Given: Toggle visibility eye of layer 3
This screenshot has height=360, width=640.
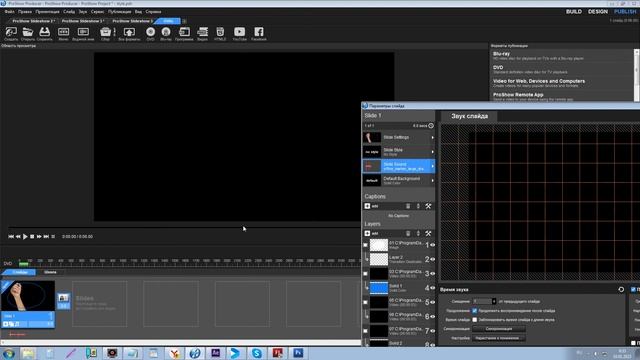Looking at the screenshot, I should (x=432, y=273).
